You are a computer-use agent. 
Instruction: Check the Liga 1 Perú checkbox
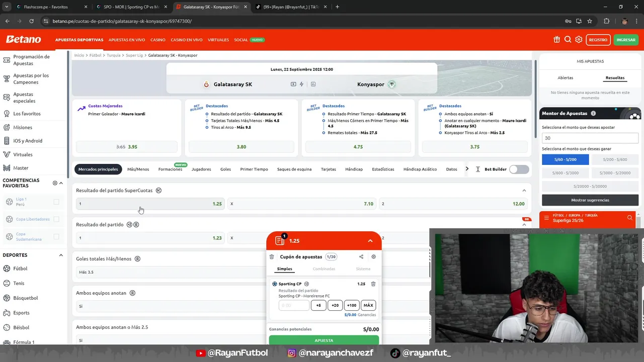click(x=56, y=202)
